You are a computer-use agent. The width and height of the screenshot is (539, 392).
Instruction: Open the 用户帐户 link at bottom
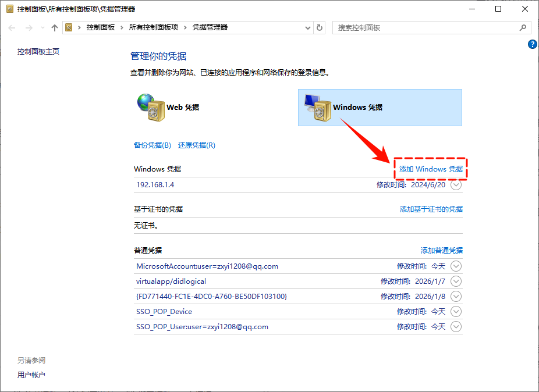tap(32, 375)
